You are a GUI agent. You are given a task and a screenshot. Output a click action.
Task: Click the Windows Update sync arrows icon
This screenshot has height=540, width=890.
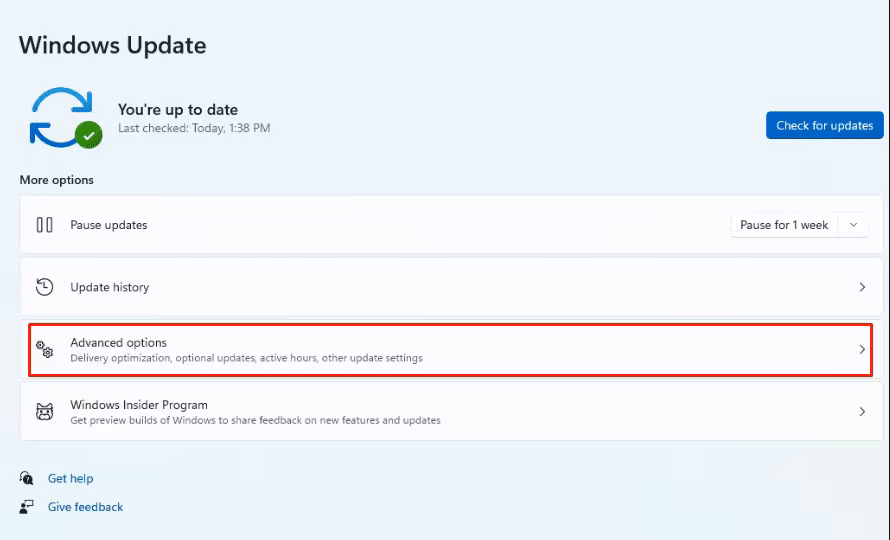pyautogui.click(x=60, y=116)
